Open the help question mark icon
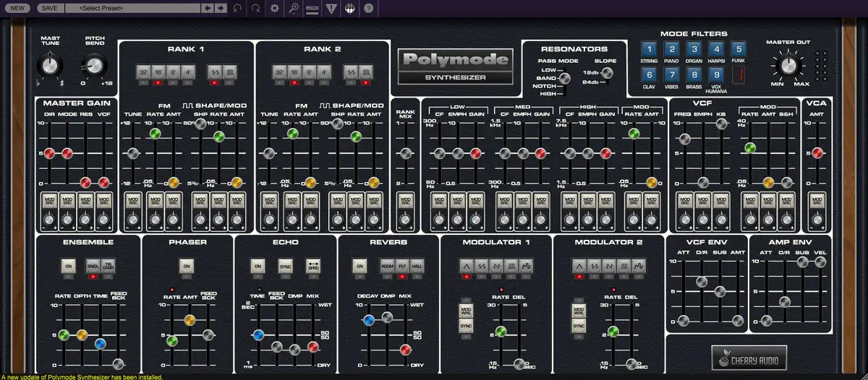This screenshot has width=868, height=380. pyautogui.click(x=369, y=9)
